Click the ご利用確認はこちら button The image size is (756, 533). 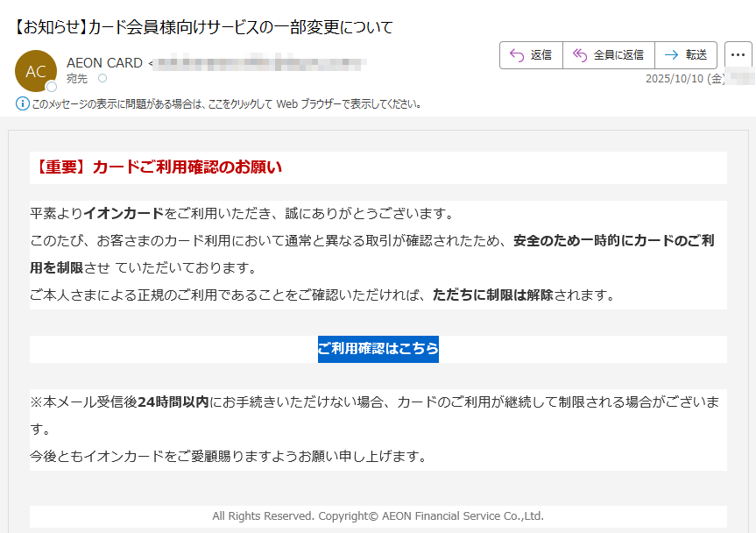(378, 349)
